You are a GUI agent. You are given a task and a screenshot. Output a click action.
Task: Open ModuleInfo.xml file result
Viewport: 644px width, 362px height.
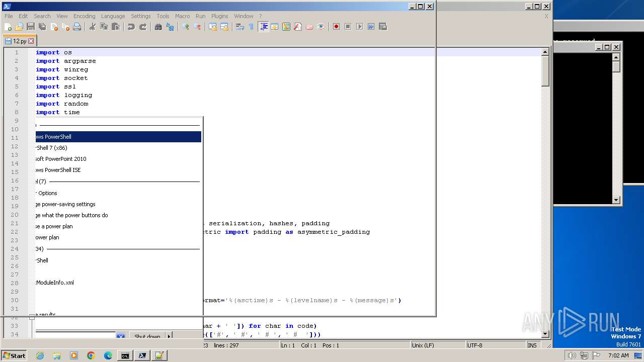[x=118, y=283]
